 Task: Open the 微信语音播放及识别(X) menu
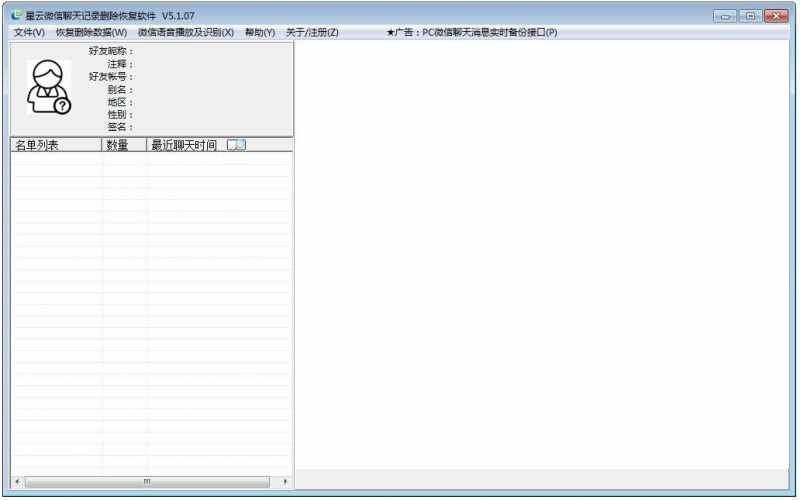pyautogui.click(x=185, y=32)
